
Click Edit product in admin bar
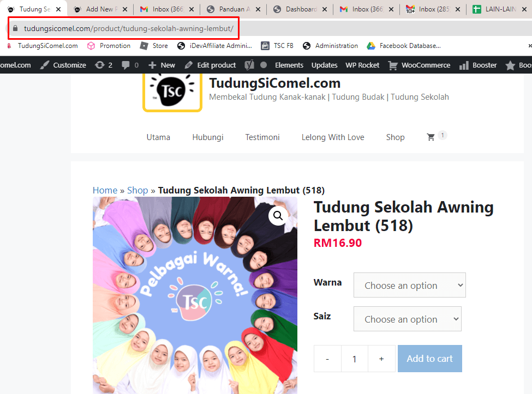click(x=210, y=65)
